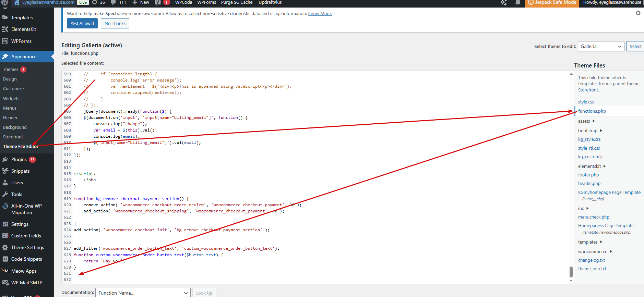Click the Meow Apps icon
644x297 pixels.
5,271
